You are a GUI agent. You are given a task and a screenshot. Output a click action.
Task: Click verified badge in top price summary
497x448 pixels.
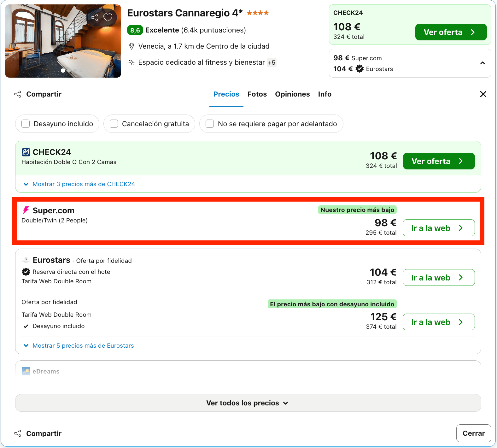point(360,69)
